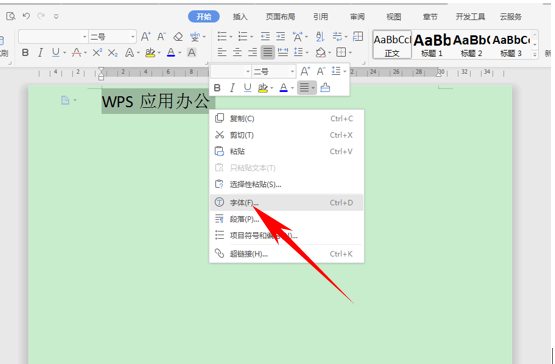Expand the styles gallery more arrow
Image resolution: width=555 pixels, height=364 pixels.
[535, 54]
